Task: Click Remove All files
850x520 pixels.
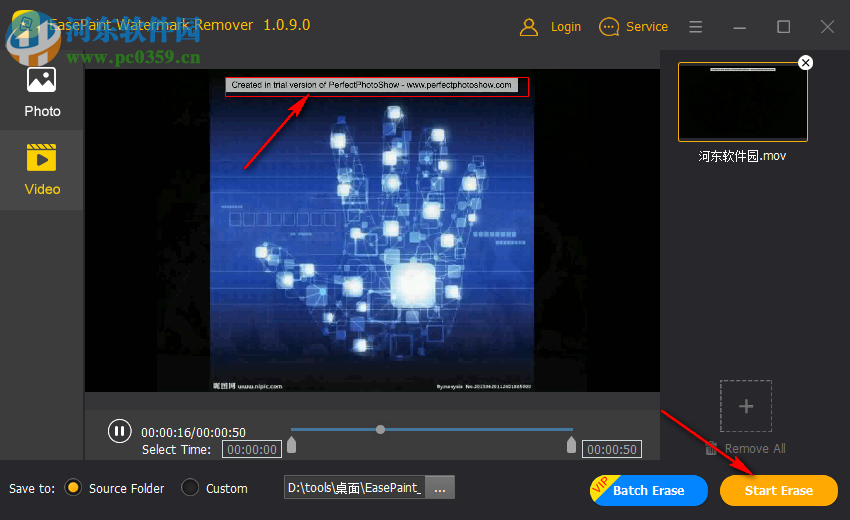Action: point(755,448)
